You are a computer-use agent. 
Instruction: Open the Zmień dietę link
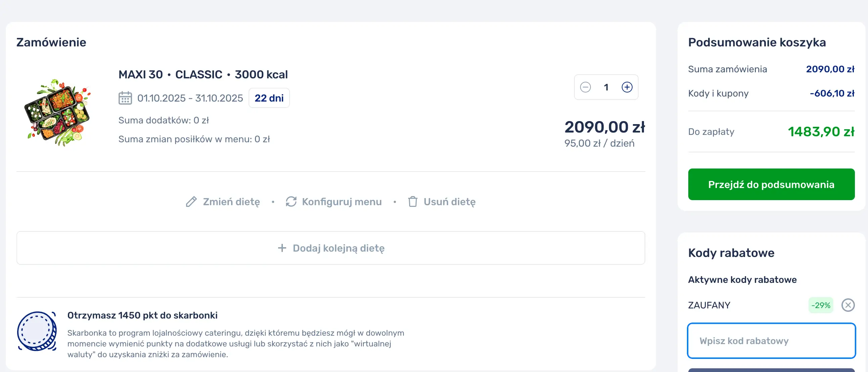pos(231,202)
